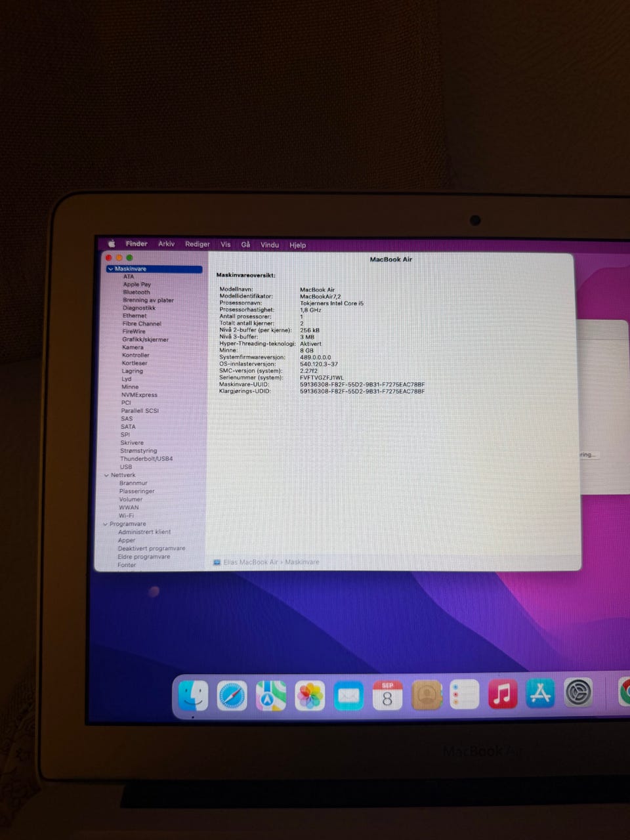Select FireWire in the sidebar
Image resolution: width=630 pixels, height=840 pixels.
134,331
